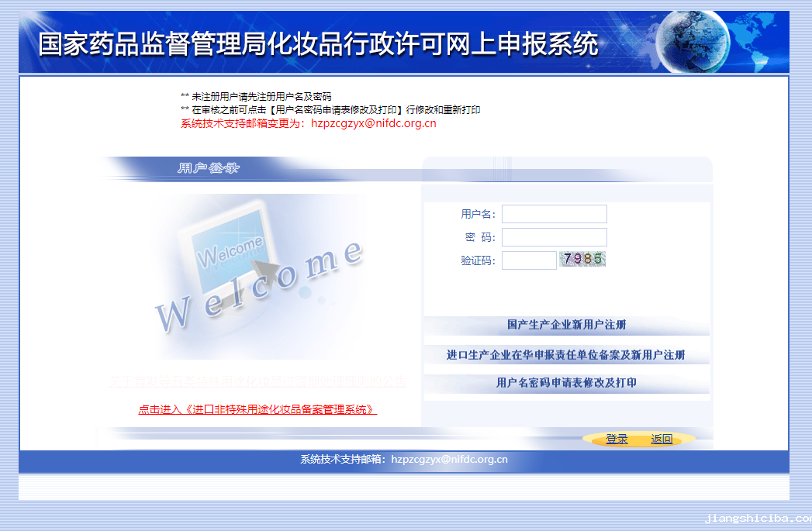Screen dimensions: 812x531
Task: Click the 未注册用户请先注册 notice line
Action: [x=256, y=97]
